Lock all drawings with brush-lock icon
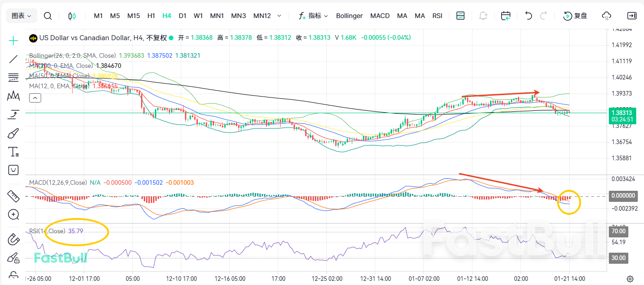This screenshot has height=285, width=644. [13, 258]
